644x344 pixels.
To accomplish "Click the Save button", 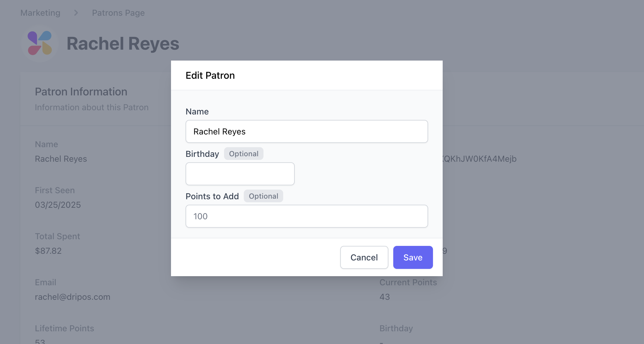I will tap(413, 257).
